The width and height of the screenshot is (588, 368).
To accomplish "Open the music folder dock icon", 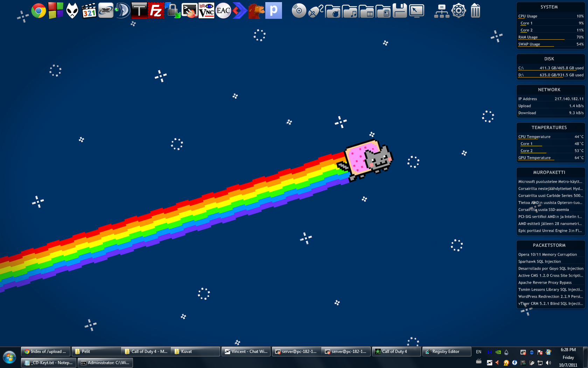I will click(x=350, y=11).
